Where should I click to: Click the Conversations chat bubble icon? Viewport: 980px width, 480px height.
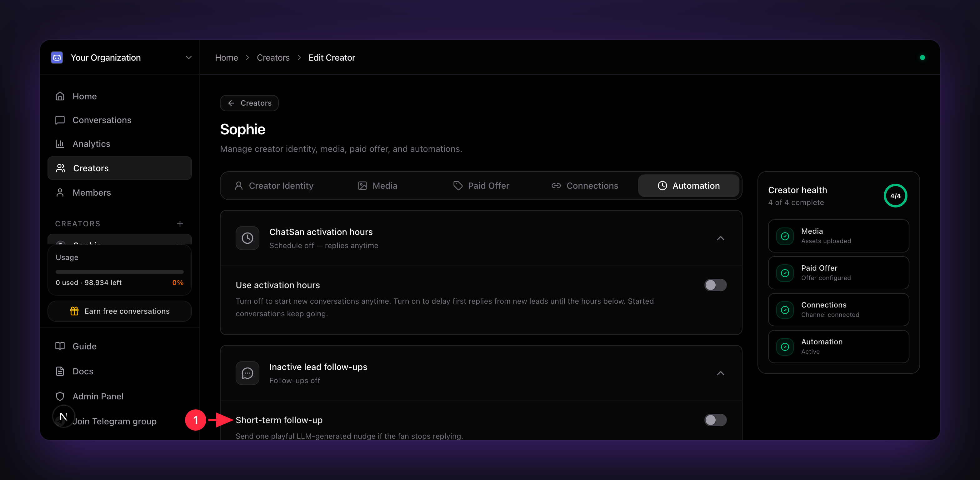tap(60, 120)
